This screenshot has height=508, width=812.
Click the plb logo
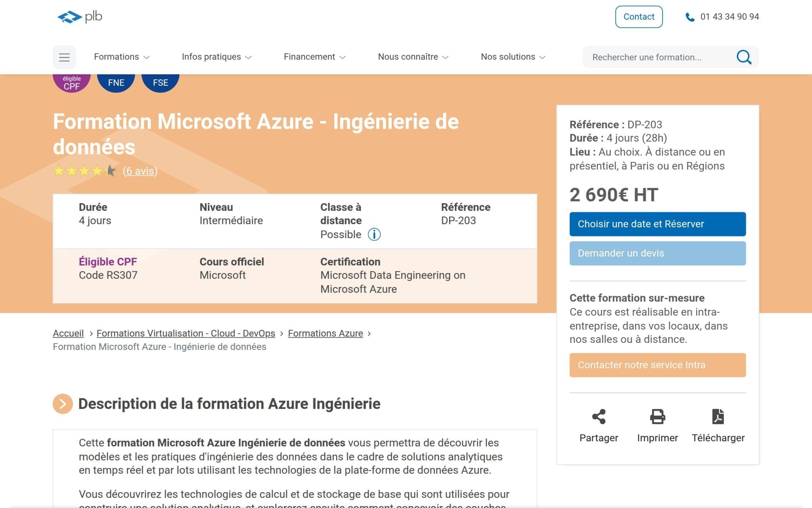[x=80, y=17]
